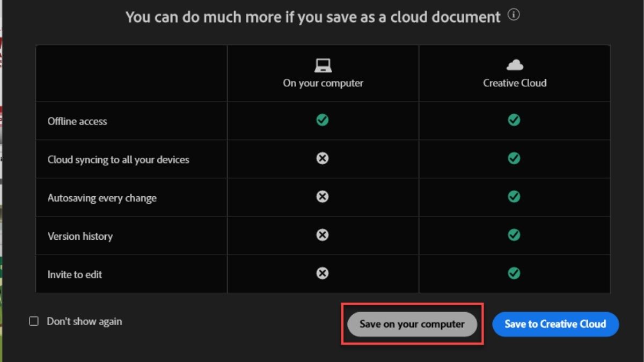Click the 'Invite to edit' row label
644x362 pixels.
click(75, 275)
